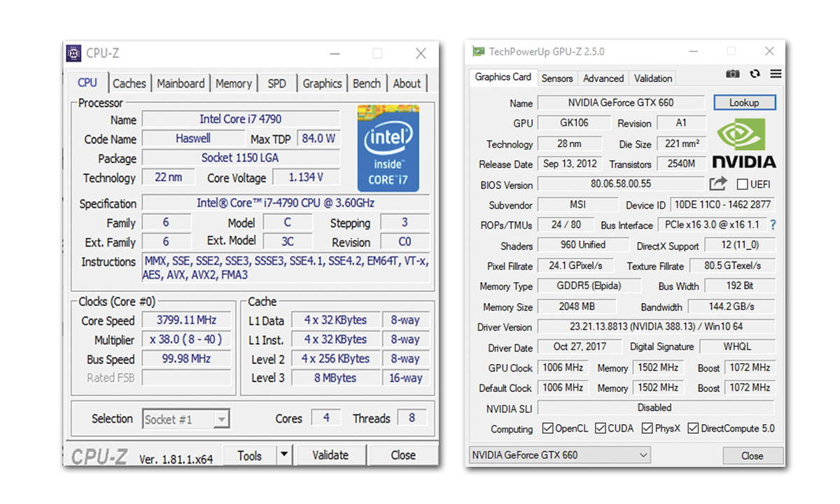Click the GPU Name field in GPU-Z
The image size is (840, 504).
[x=620, y=102]
